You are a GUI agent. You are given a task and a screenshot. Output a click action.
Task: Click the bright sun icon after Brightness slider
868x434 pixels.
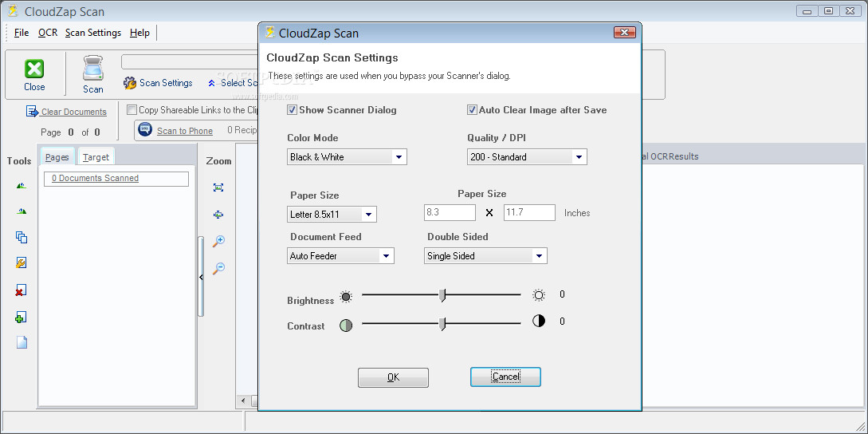coord(539,295)
